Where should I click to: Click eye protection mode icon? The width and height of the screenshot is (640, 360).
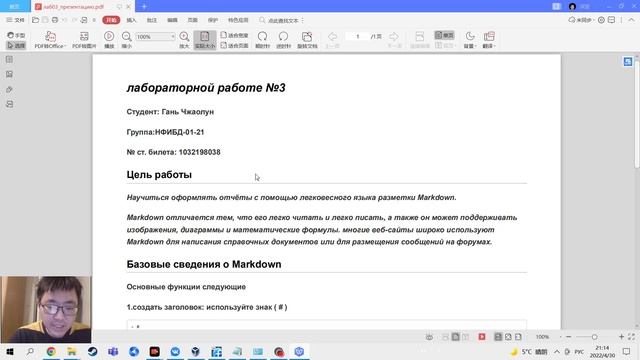[429, 337]
